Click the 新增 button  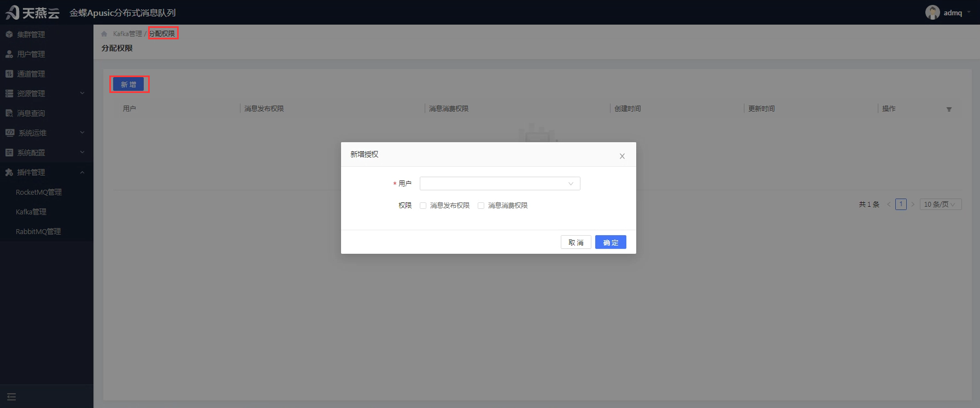coord(128,84)
